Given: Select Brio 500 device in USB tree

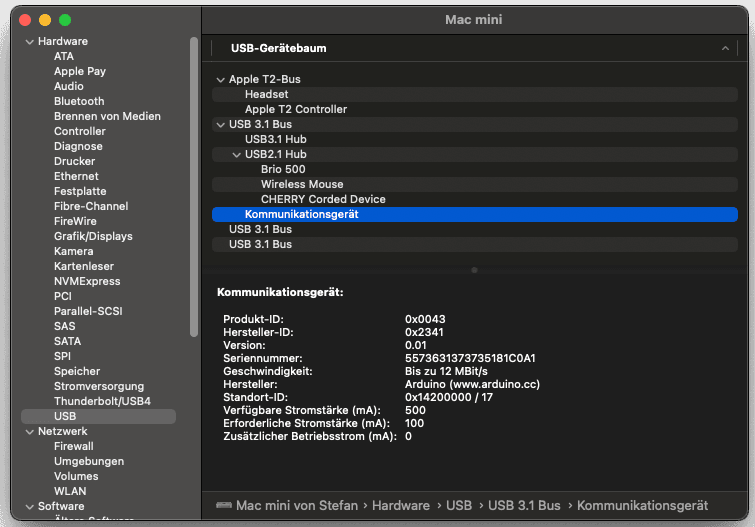Looking at the screenshot, I should coord(283,169).
